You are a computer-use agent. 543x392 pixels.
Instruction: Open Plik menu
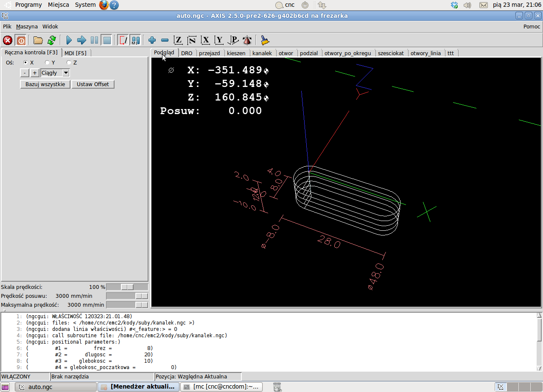point(7,26)
